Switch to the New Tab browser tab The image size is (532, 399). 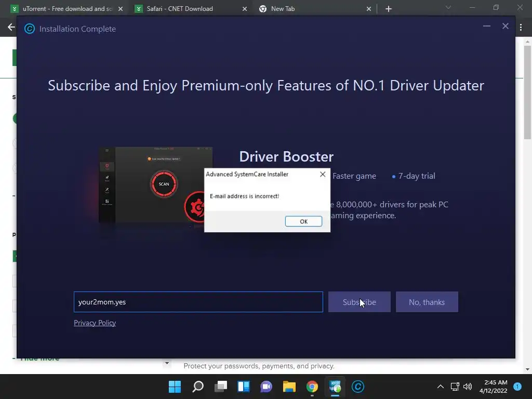coord(315,9)
